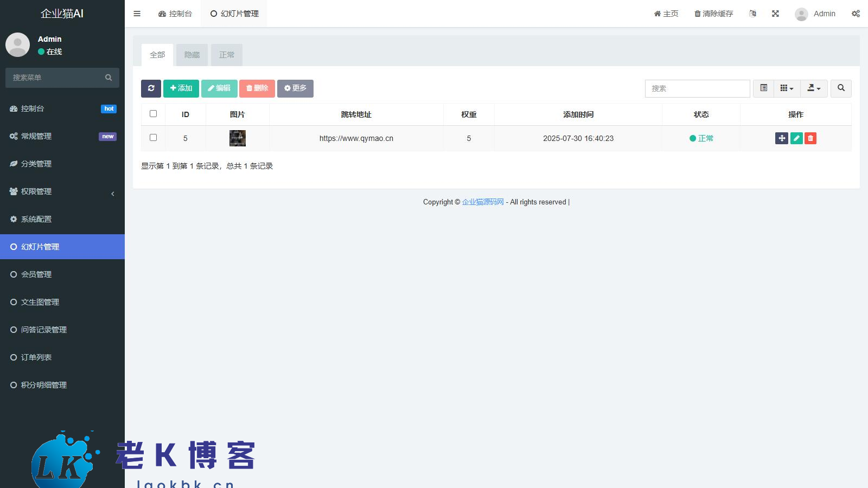Click the hamburger sidebar toggle icon
The image size is (868, 488).
click(137, 14)
